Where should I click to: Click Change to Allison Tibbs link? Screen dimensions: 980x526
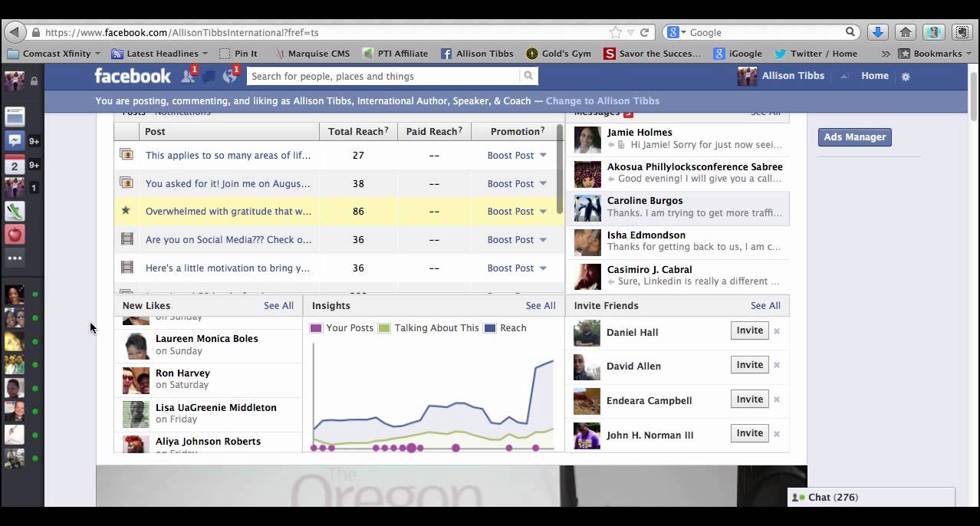click(602, 100)
